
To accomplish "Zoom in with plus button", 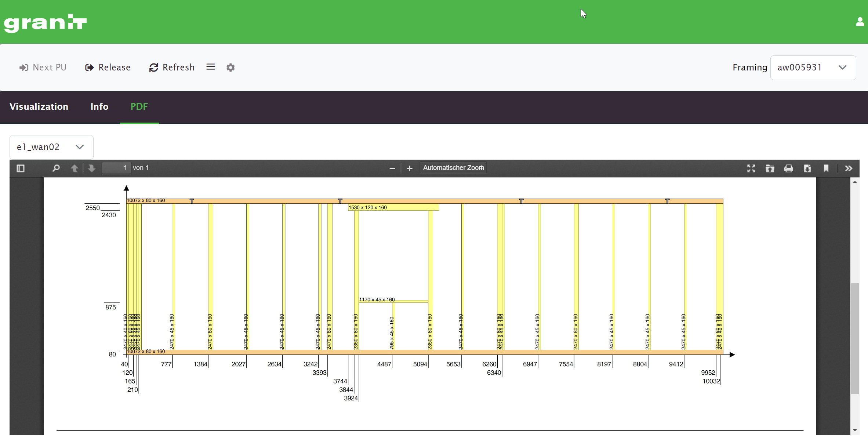I will tap(410, 168).
